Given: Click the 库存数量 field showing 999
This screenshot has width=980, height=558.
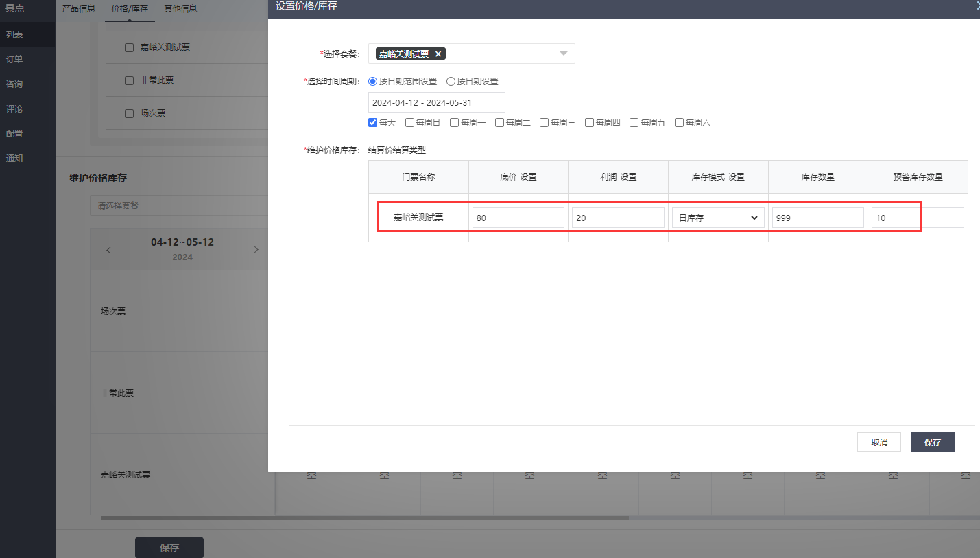Looking at the screenshot, I should click(817, 218).
